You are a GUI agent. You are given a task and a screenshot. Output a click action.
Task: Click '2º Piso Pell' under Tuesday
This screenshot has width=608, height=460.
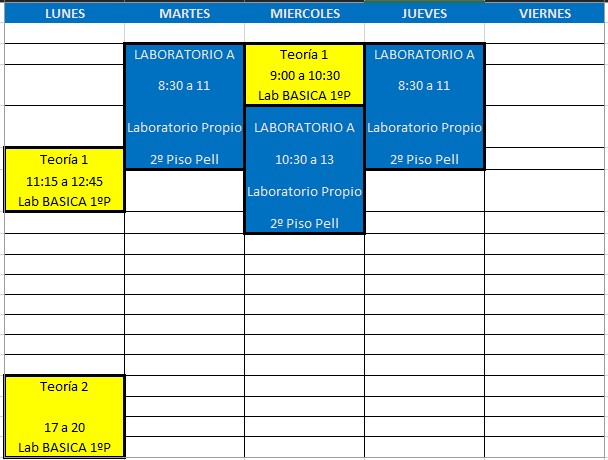click(184, 159)
